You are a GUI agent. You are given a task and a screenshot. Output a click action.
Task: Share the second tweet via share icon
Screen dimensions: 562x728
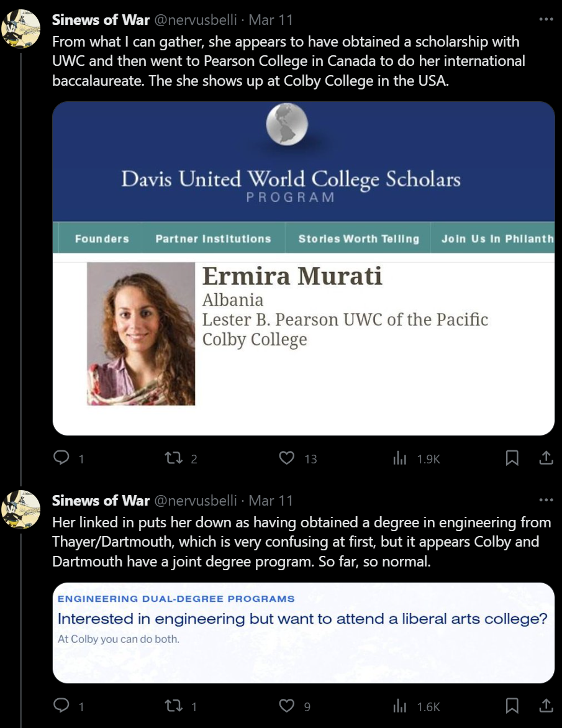point(546,706)
